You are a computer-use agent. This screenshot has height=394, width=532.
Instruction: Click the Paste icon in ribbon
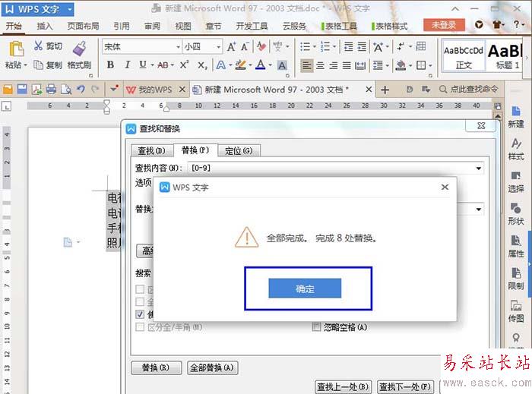click(x=16, y=49)
